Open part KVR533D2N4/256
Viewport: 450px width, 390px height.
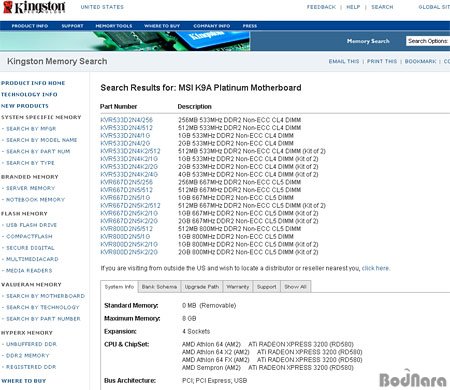click(x=126, y=120)
